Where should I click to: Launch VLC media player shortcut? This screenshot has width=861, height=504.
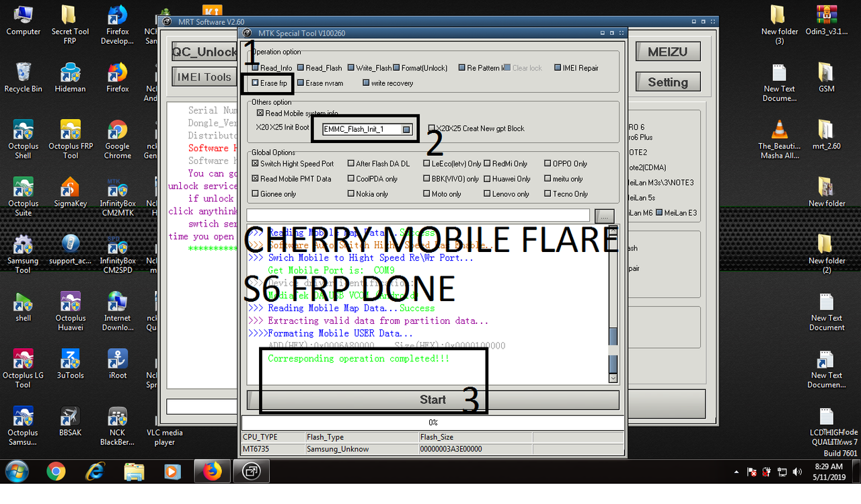coord(164,437)
